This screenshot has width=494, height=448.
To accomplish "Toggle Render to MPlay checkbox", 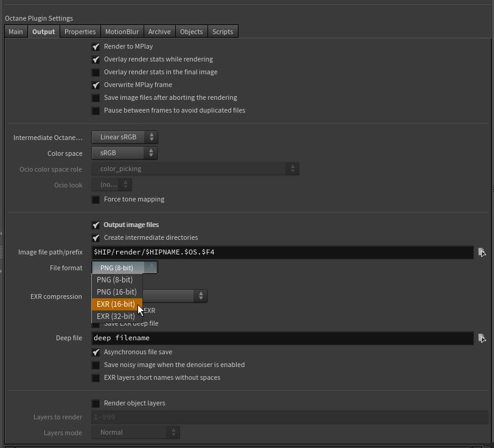I will 96,47.
